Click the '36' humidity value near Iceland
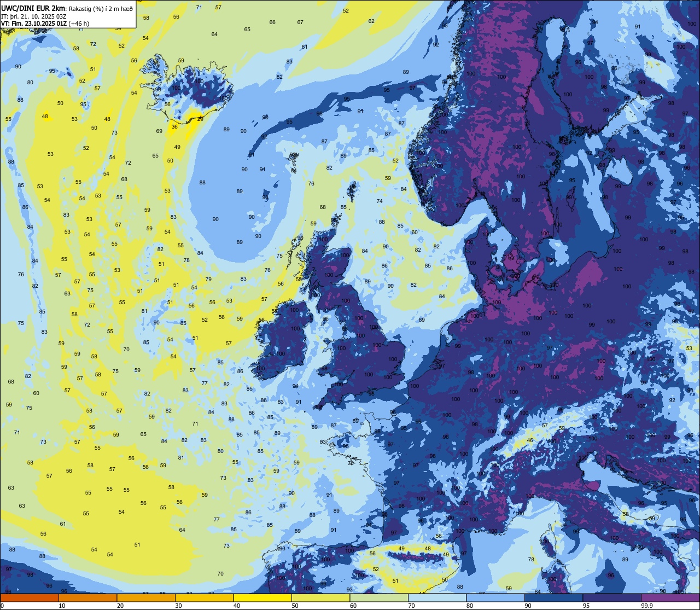Viewport: 700px width, 610px height. tap(174, 126)
